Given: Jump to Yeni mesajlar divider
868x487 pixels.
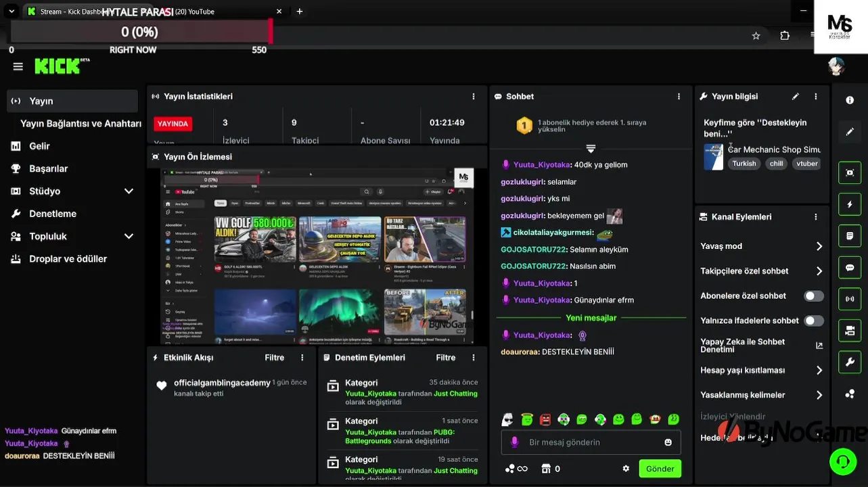Looking at the screenshot, I should point(591,318).
